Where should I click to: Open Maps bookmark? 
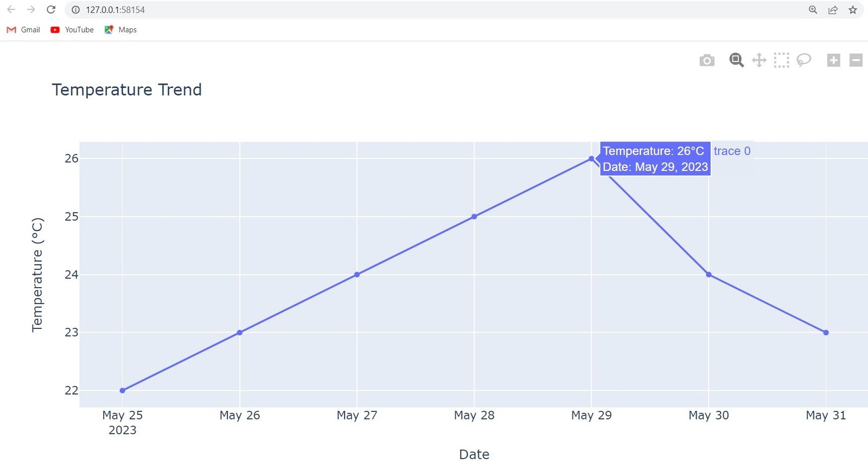click(120, 30)
